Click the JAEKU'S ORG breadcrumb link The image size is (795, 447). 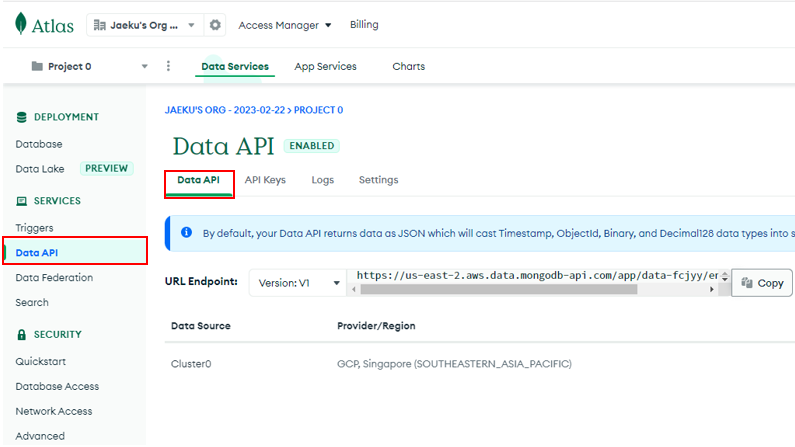click(225, 110)
